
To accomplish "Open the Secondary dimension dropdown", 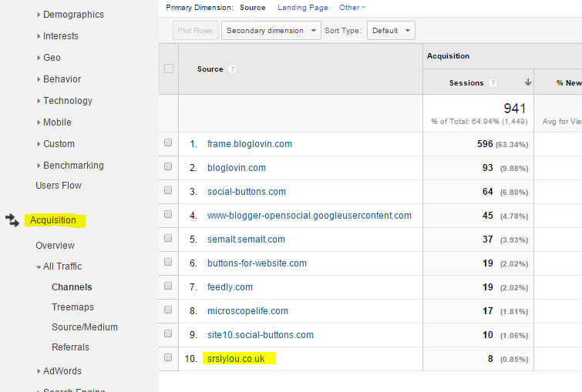I will (x=271, y=31).
